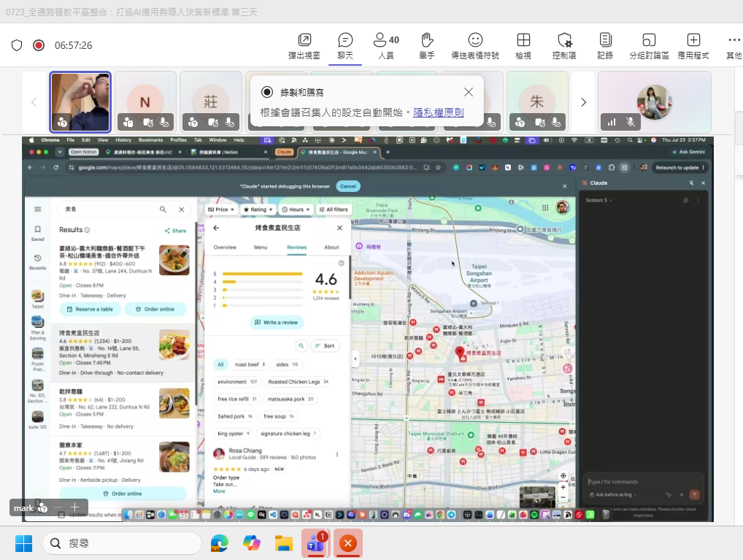Select participant N thumbnail
743x560 pixels.
tap(145, 102)
